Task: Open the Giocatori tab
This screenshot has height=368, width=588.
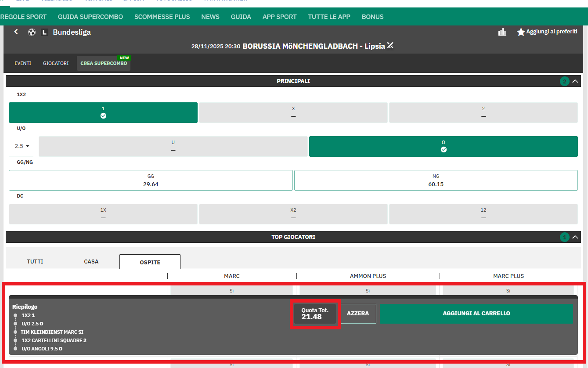Action: pyautogui.click(x=56, y=63)
